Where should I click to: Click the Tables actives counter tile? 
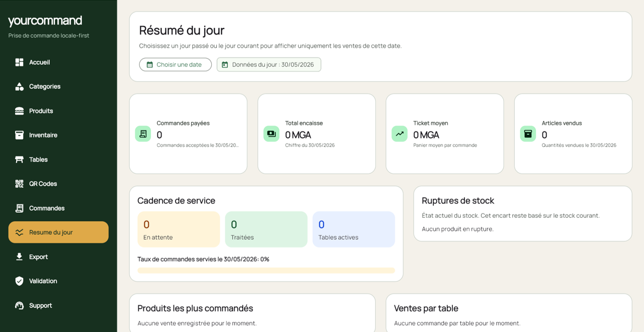[354, 229]
